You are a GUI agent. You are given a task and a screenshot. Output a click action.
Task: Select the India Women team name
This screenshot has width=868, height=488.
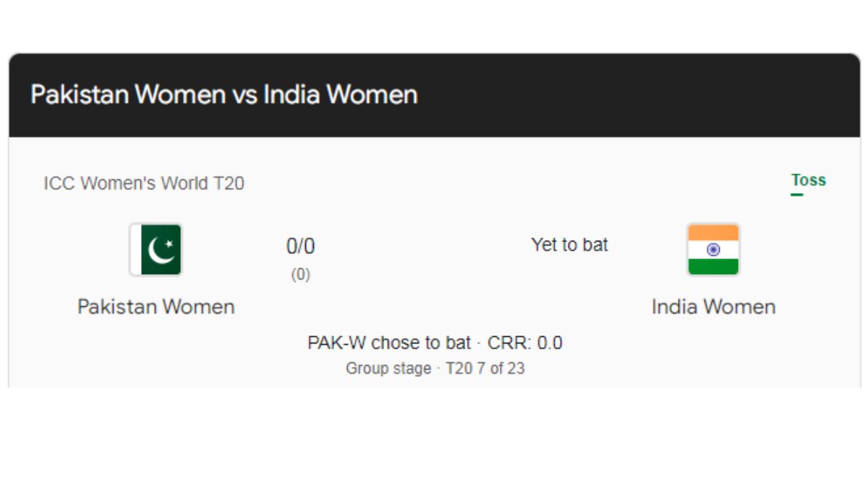713,307
